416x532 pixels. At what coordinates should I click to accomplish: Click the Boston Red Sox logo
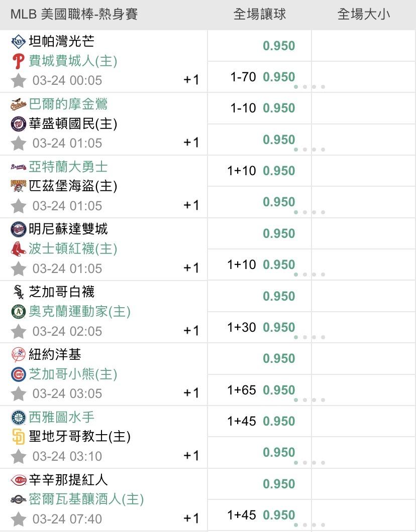pyautogui.click(x=18, y=249)
